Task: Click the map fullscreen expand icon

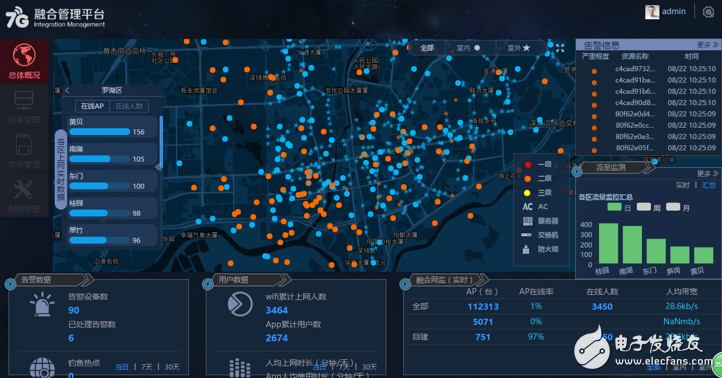Action: [560, 48]
